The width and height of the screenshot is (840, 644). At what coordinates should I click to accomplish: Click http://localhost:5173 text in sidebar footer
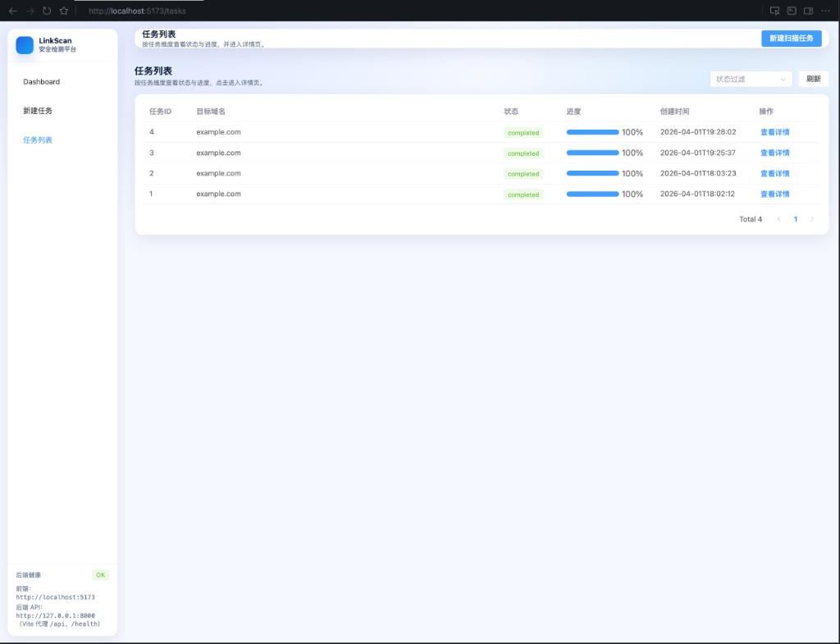[55, 597]
